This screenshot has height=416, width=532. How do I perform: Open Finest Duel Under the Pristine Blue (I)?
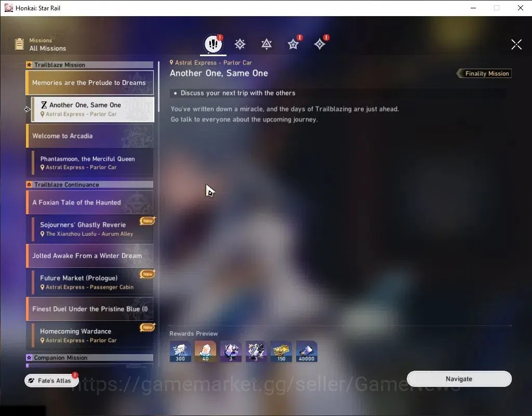point(90,309)
